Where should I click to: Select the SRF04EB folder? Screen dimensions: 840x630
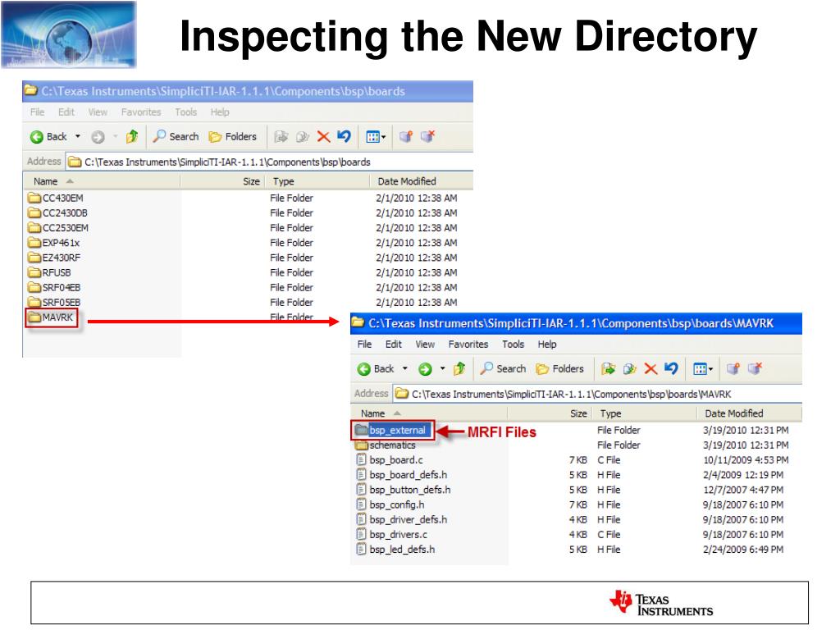(x=54, y=288)
